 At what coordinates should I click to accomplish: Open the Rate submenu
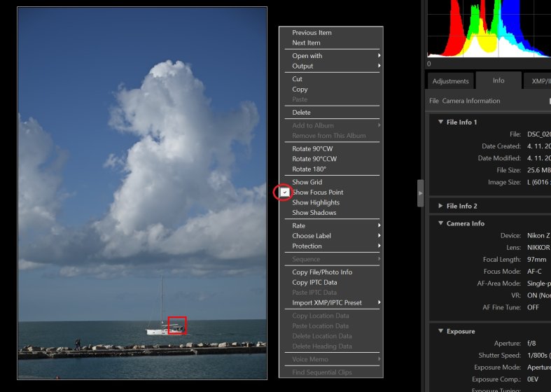(331, 225)
